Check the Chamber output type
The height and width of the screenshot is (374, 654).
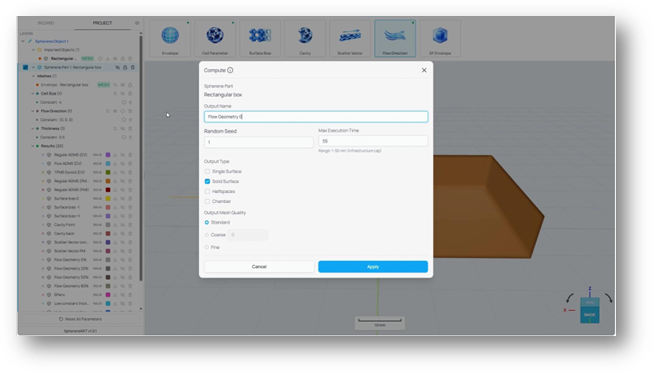pyautogui.click(x=207, y=201)
